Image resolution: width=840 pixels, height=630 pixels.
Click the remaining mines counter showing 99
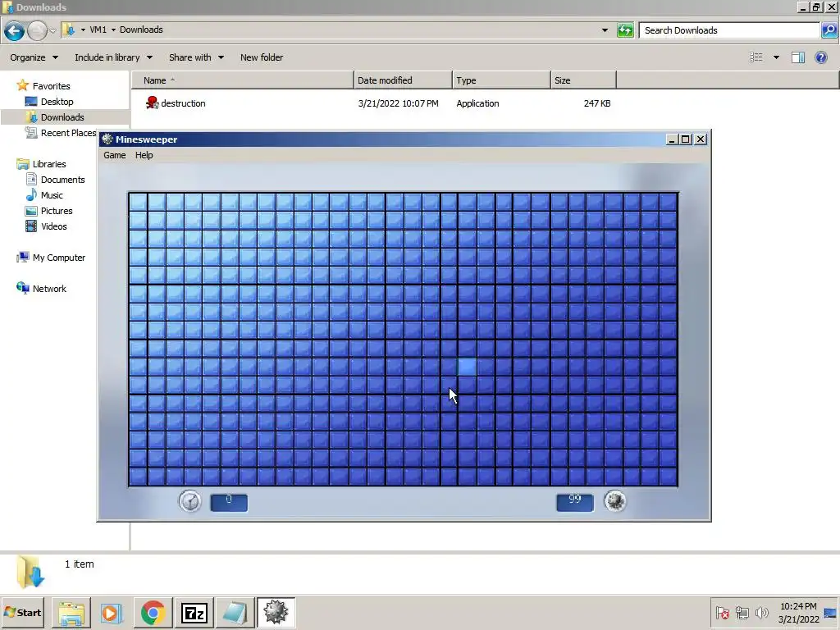click(575, 503)
